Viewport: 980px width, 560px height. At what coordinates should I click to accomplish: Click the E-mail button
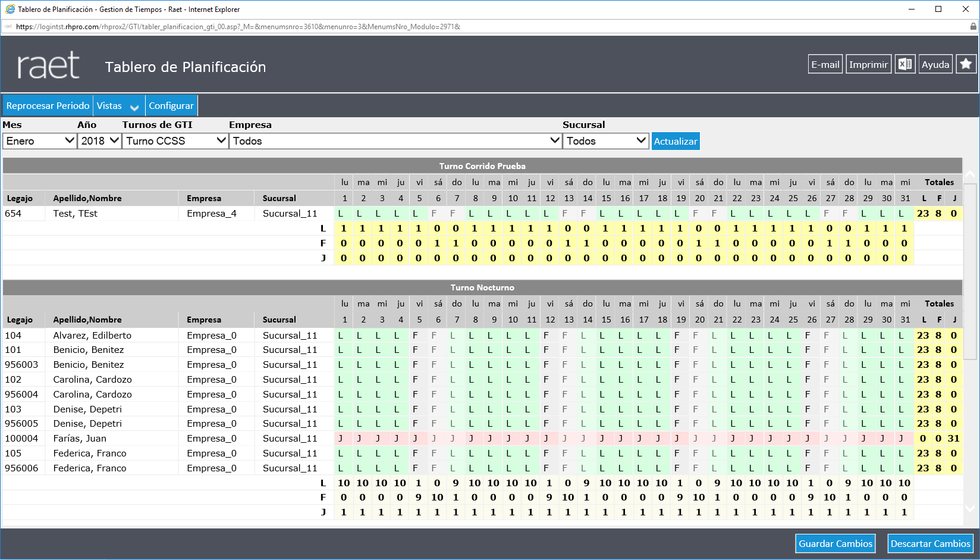coord(825,64)
